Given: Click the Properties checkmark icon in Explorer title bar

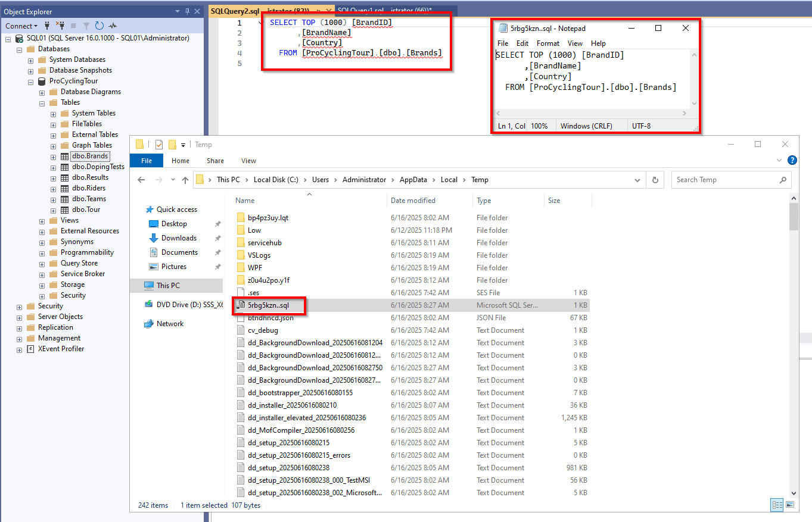Looking at the screenshot, I should coord(159,145).
